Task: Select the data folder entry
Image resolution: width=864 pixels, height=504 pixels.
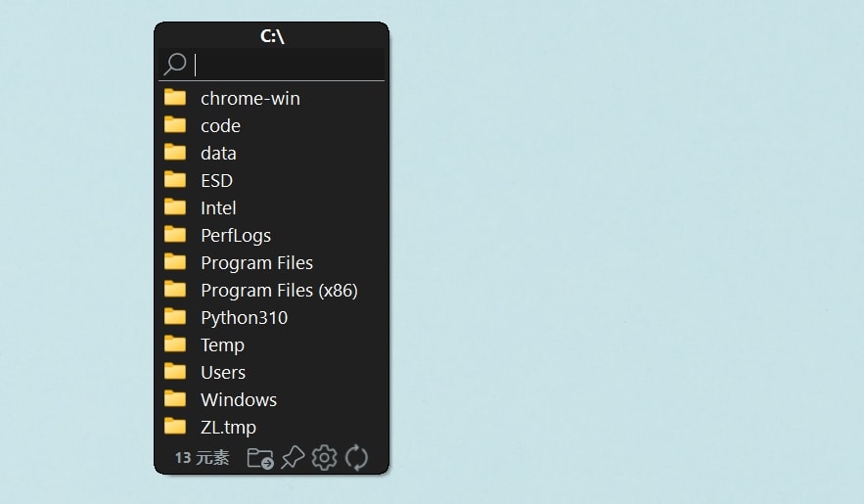Action: pos(218,153)
